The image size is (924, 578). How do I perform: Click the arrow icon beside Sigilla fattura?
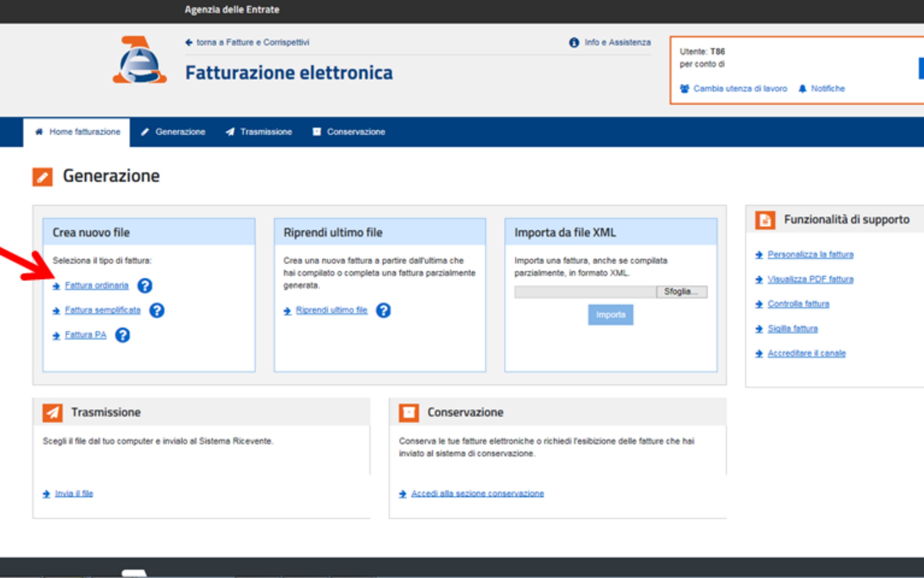coord(759,329)
